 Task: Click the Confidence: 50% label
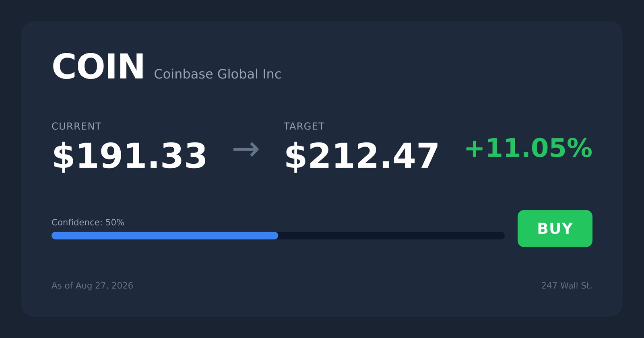[88, 223]
